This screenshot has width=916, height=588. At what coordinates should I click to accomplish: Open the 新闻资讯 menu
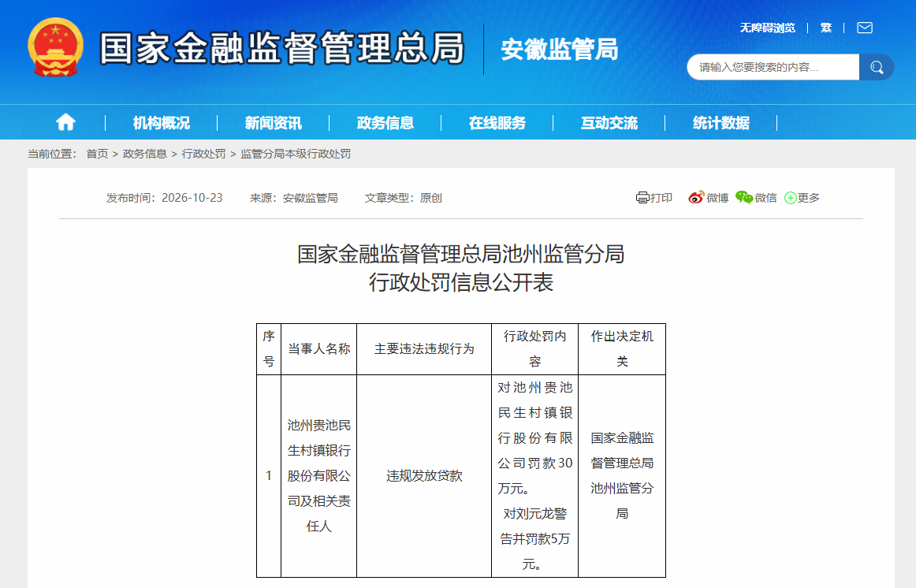point(274,123)
